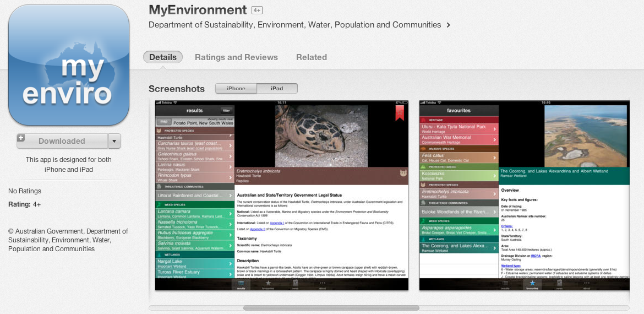The image size is (644, 314).
Task: Select Salvinia molesta row
Action: coord(195,246)
